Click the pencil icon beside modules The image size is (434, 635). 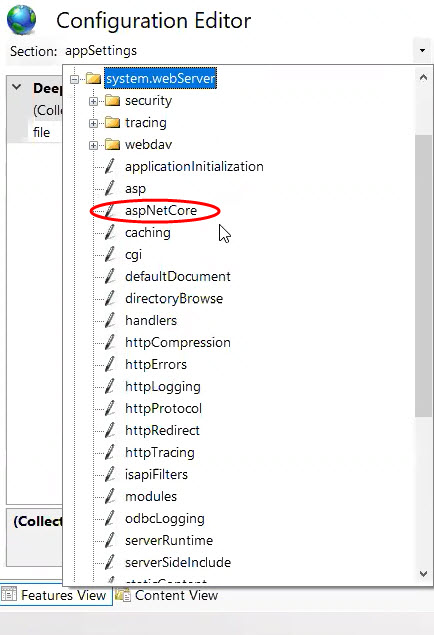click(110, 496)
